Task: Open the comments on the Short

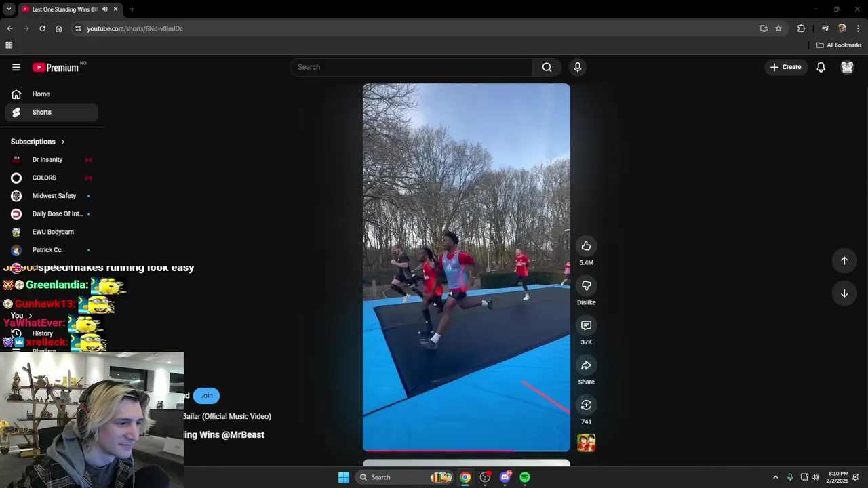Action: [586, 325]
